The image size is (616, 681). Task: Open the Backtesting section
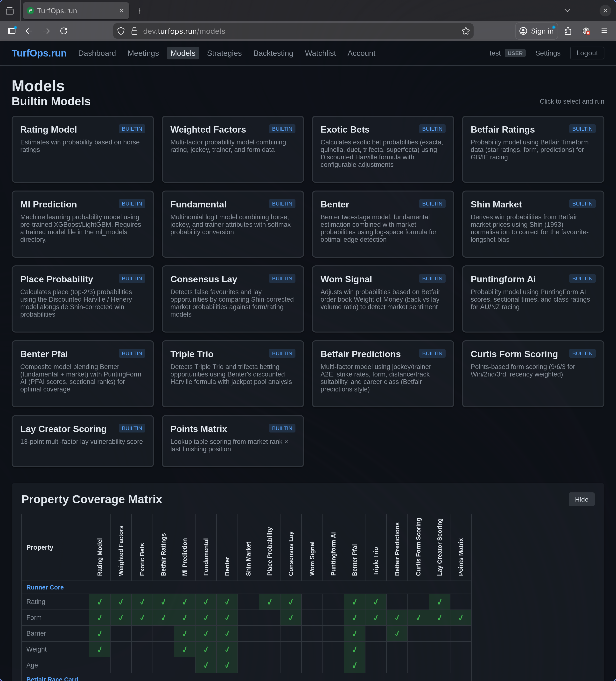pos(273,53)
